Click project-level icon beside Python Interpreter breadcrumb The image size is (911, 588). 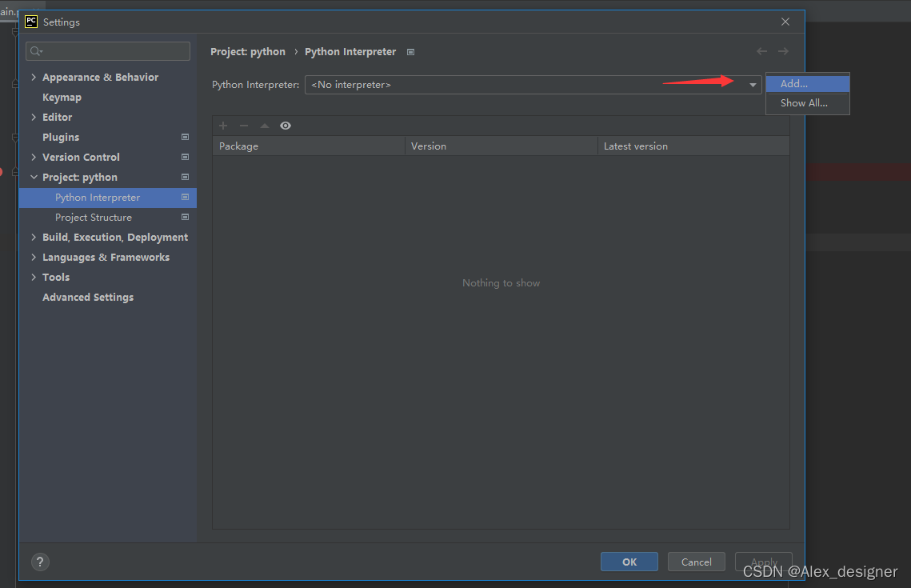pos(411,52)
